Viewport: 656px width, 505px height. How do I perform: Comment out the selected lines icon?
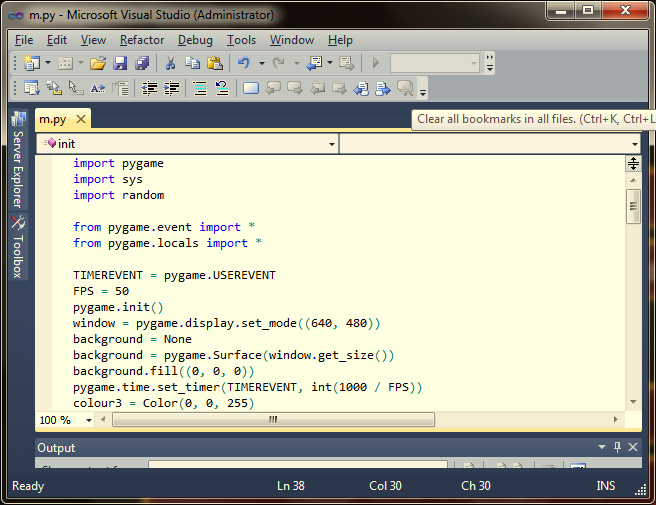click(200, 88)
